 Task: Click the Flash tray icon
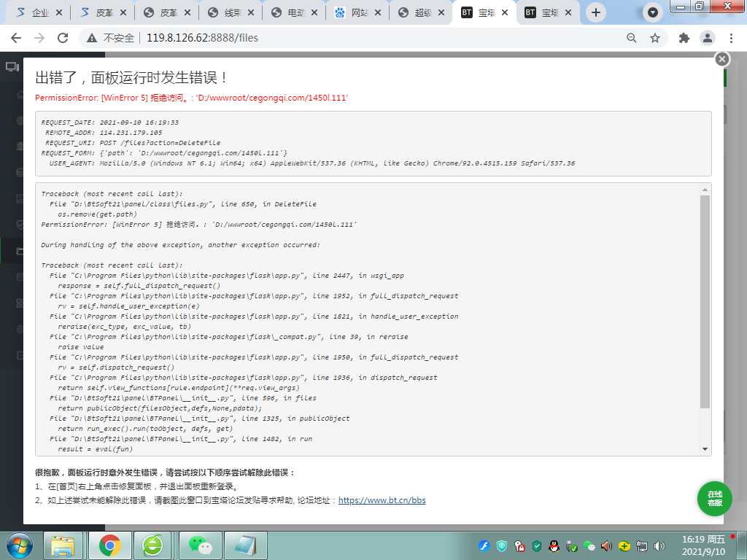(484, 546)
